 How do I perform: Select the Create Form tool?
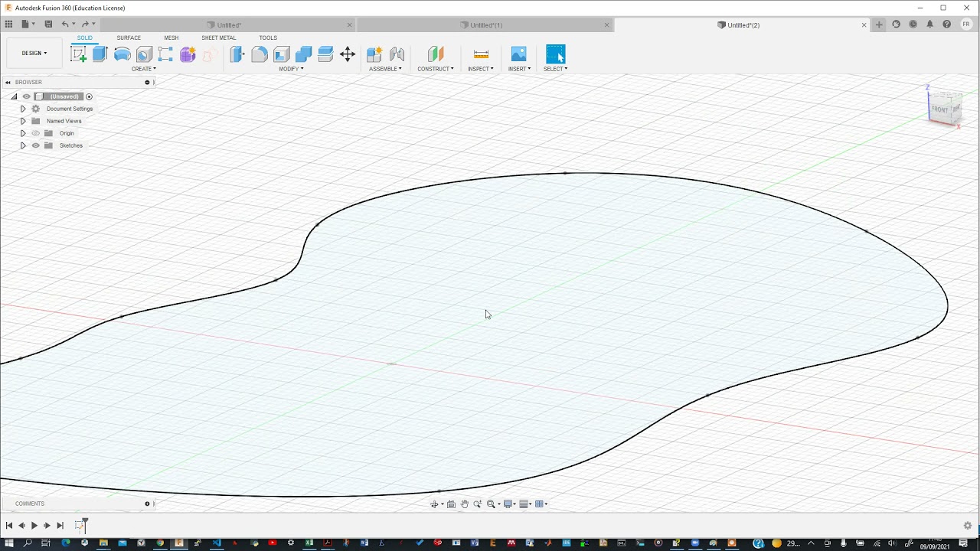[188, 54]
